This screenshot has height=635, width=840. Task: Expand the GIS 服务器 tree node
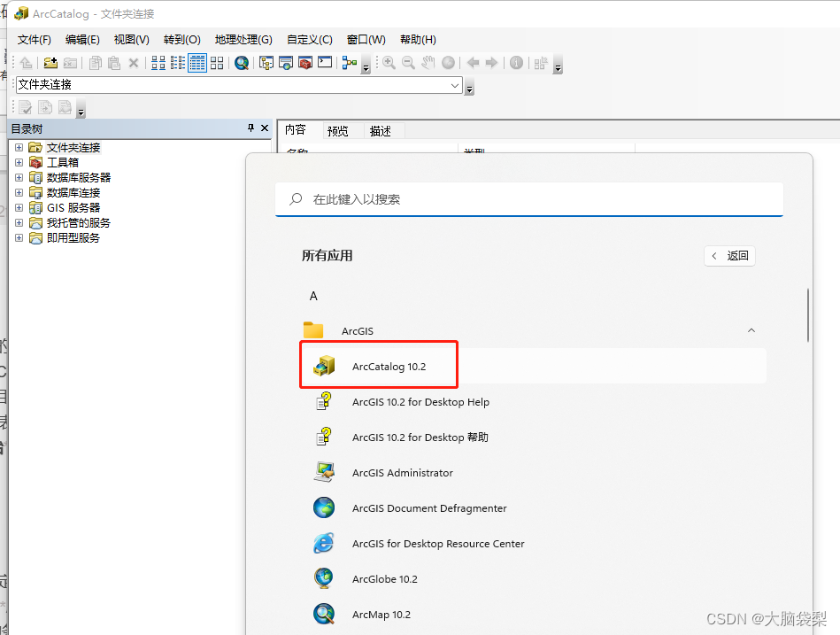(19, 207)
